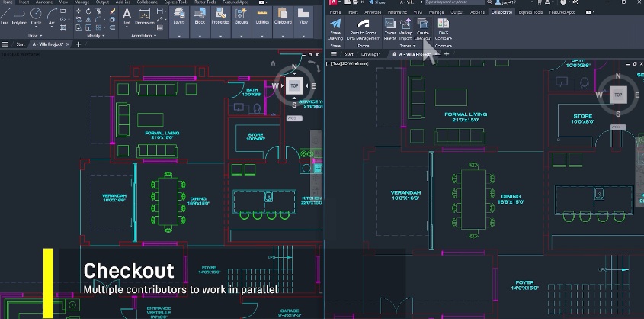Image resolution: width=644 pixels, height=319 pixels.
Task: Click the ViewCube home icon in left window
Action: click(273, 63)
